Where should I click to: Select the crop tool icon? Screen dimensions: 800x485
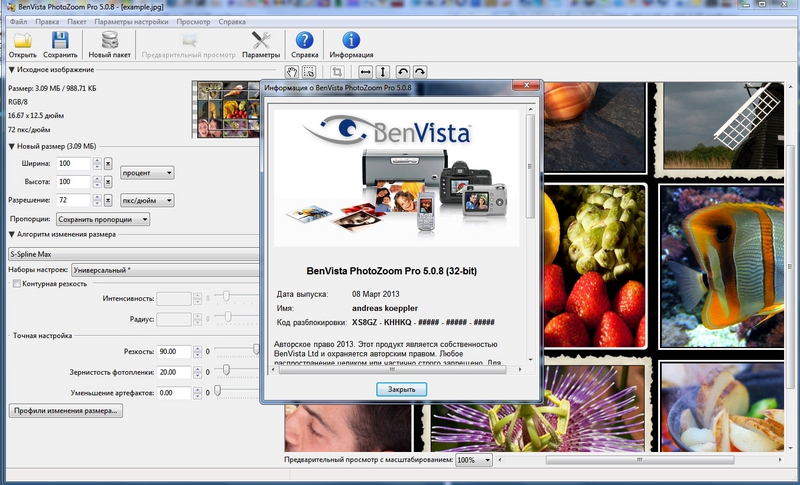(337, 72)
